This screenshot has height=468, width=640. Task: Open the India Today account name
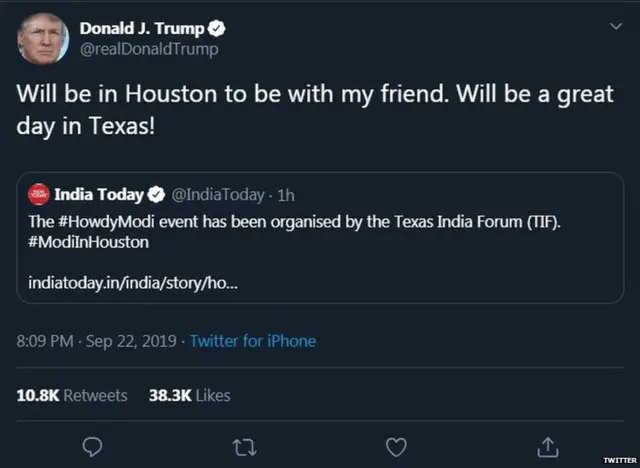(99, 194)
